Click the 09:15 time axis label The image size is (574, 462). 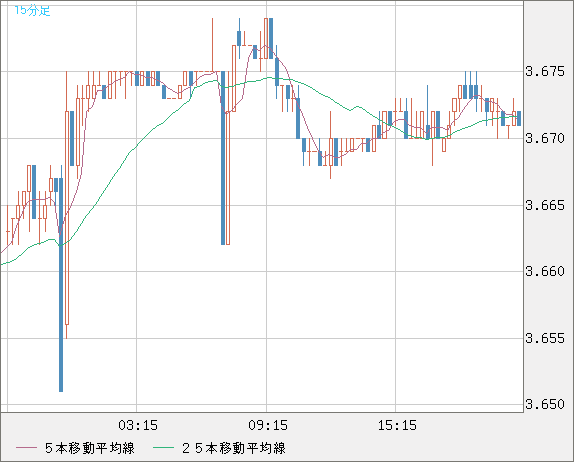268,425
